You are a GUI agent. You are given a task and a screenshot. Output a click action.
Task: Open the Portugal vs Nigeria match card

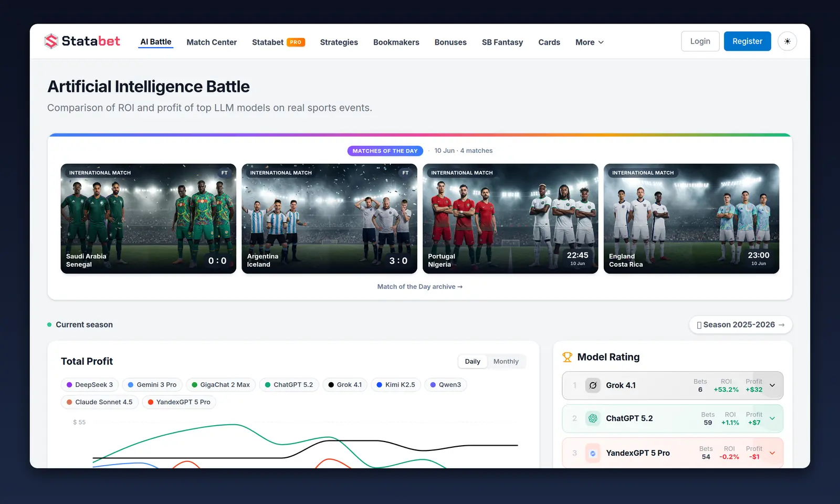click(x=510, y=218)
